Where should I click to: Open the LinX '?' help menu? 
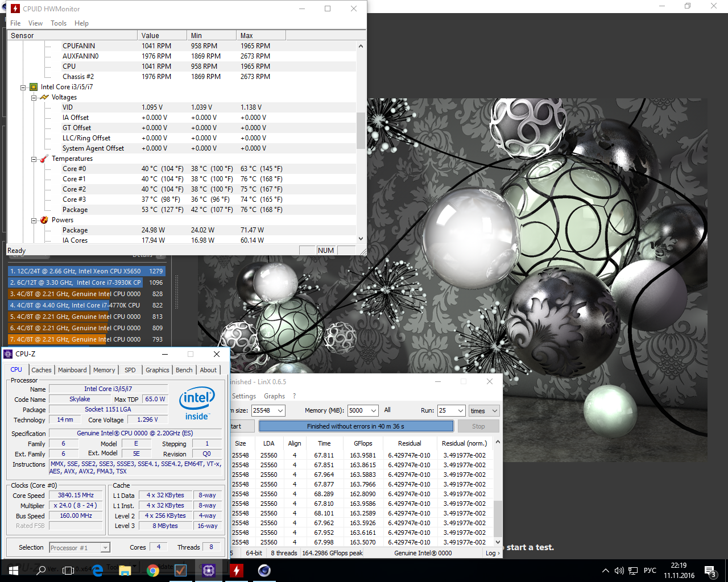294,396
